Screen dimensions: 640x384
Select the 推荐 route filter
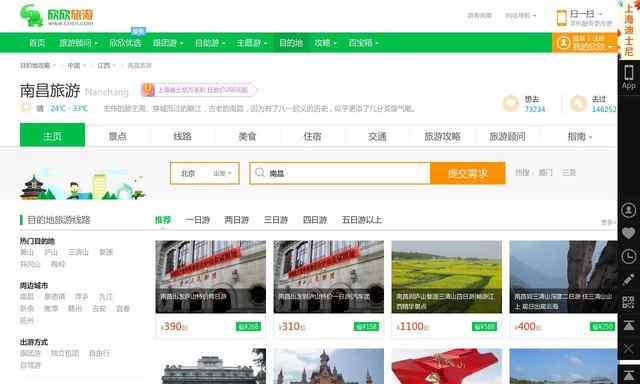tap(162, 220)
